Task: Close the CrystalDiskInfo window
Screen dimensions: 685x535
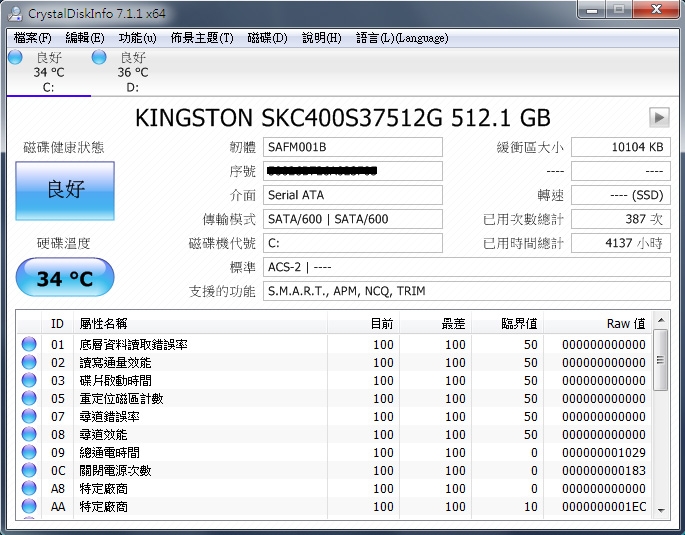Action: pos(656,10)
